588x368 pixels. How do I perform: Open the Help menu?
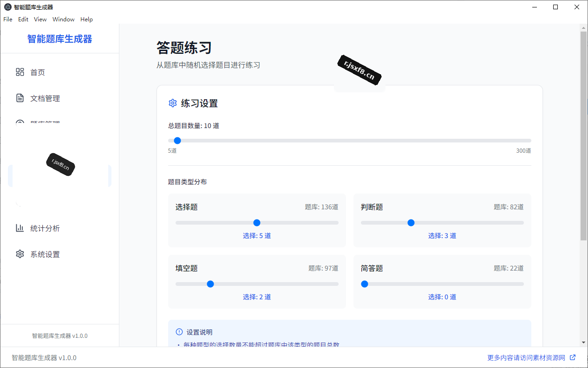coord(86,19)
